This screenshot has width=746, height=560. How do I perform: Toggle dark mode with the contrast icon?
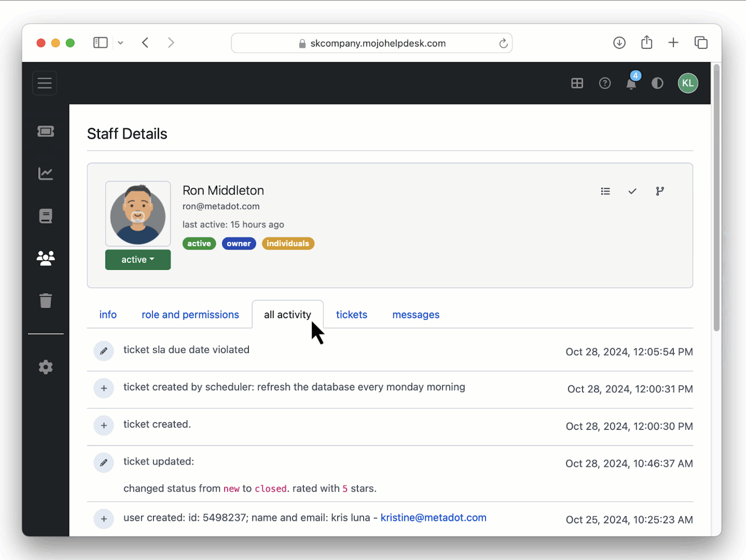click(658, 83)
